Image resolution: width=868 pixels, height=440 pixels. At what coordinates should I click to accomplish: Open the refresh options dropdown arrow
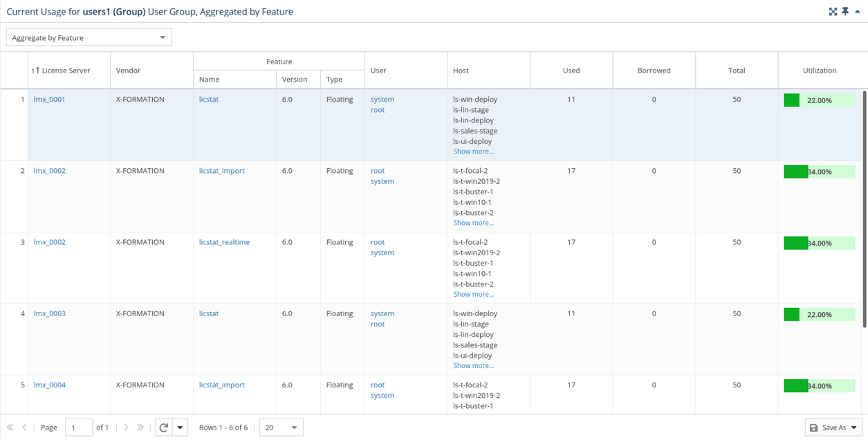(180, 428)
